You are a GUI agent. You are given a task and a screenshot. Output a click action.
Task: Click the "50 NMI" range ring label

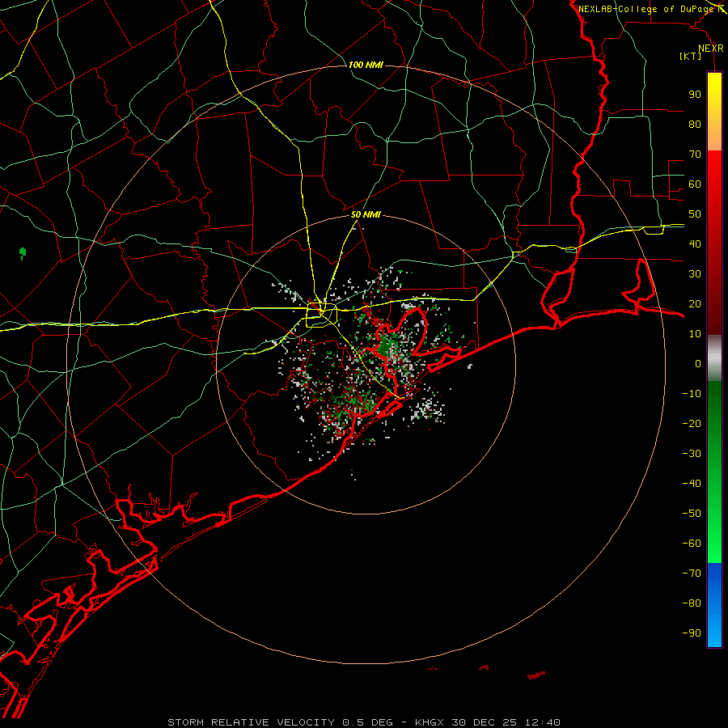pos(366,214)
